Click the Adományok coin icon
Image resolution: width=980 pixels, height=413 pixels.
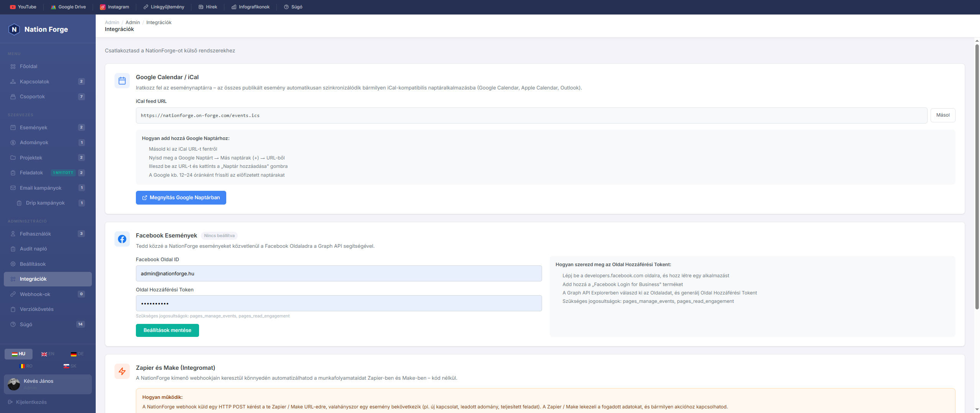(13, 143)
